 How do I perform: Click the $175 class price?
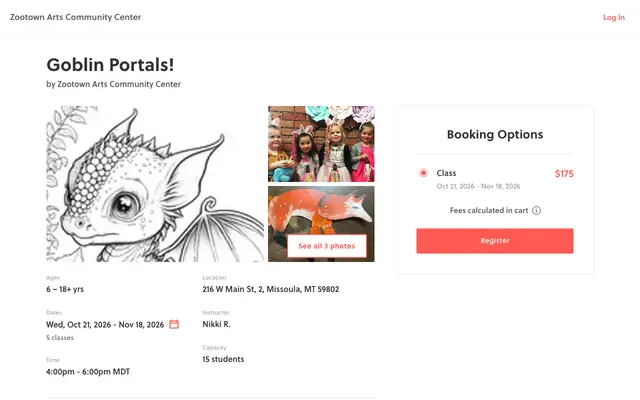564,173
